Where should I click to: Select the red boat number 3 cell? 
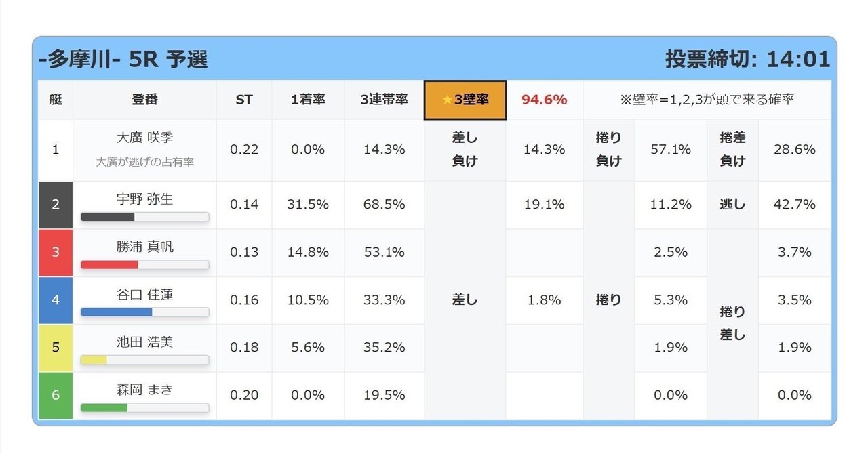56,252
